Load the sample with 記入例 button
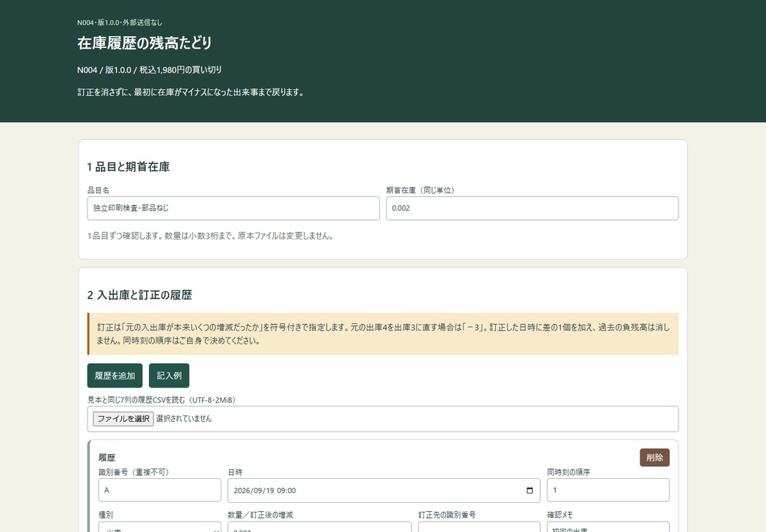Image resolution: width=766 pixels, height=532 pixels. coord(169,376)
